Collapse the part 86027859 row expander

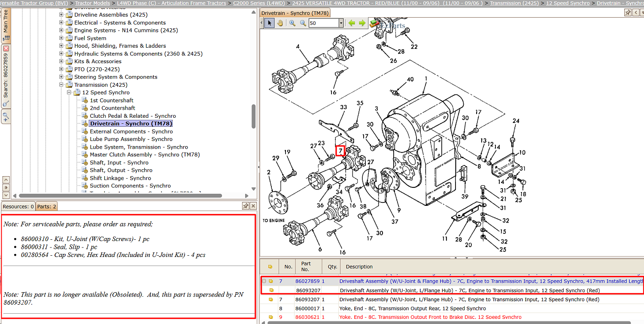(264, 281)
